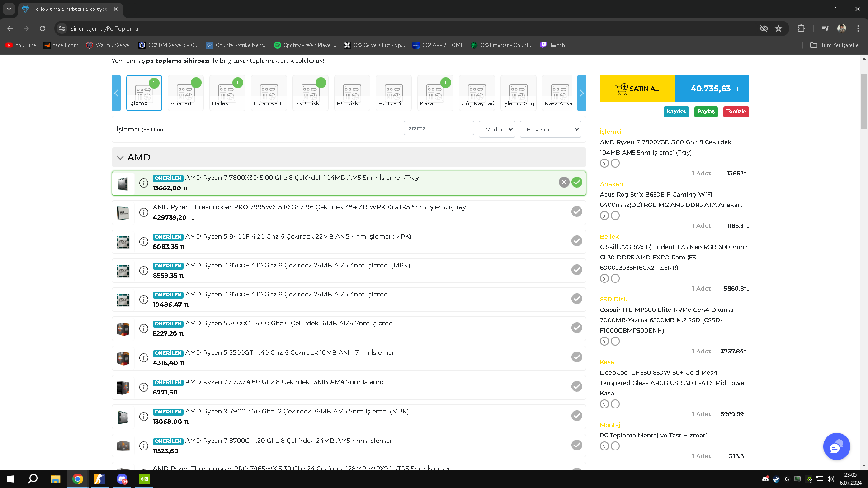
Task: Open the Marka brand dropdown
Action: 497,129
